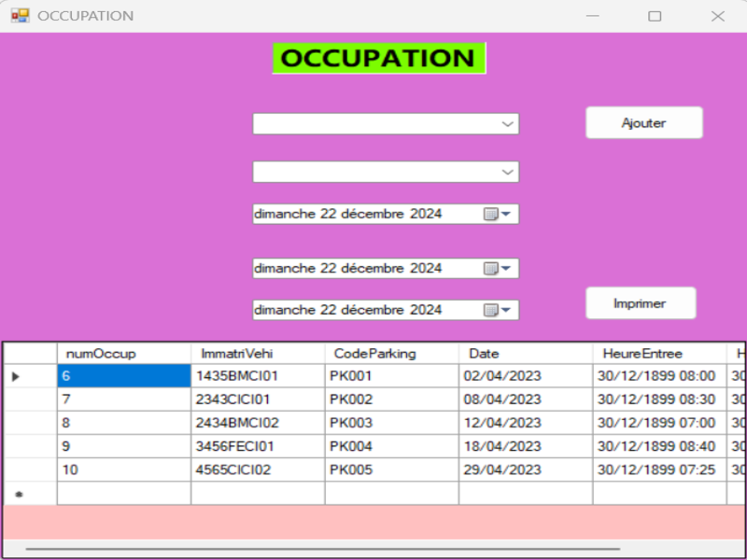The image size is (747, 560).
Task: Click the CodeParking column header
Action: 390,354
